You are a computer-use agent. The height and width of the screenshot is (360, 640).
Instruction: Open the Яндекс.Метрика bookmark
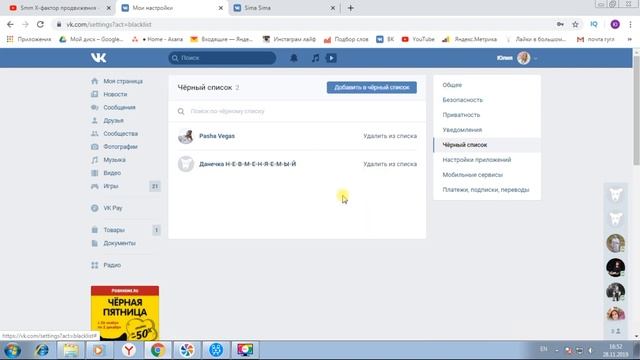(470, 39)
